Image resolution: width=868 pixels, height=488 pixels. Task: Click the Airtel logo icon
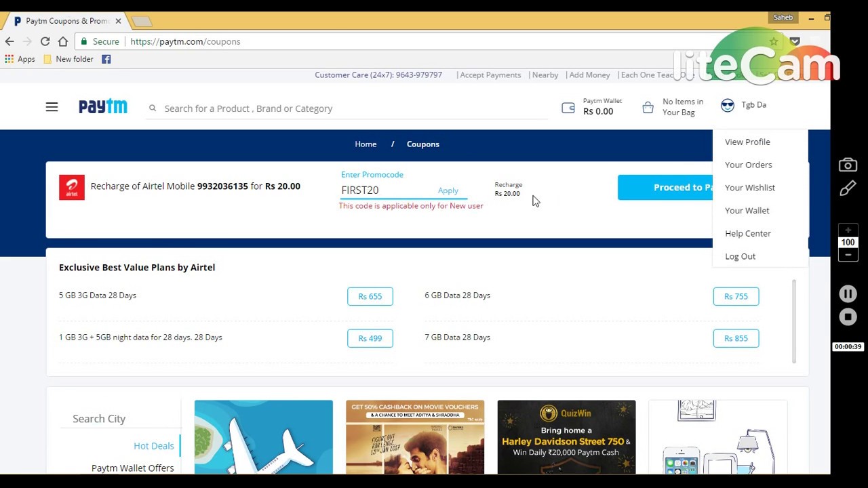pos(72,188)
